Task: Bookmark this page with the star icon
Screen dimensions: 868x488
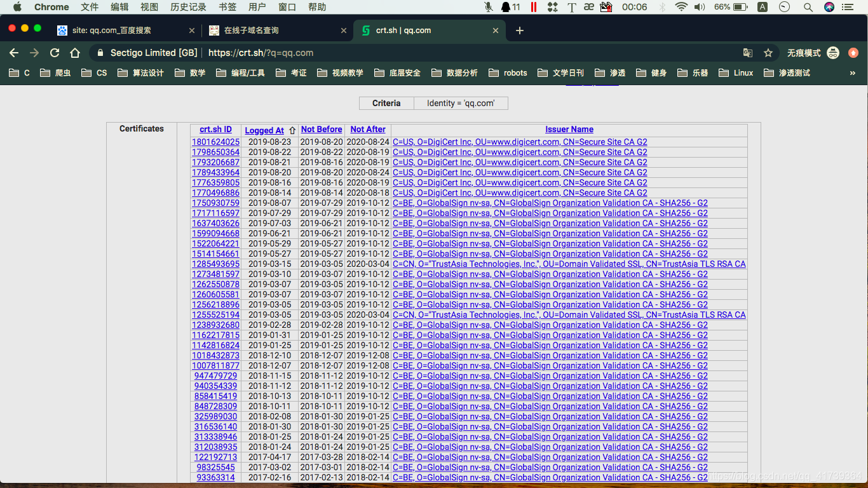Action: 768,53
